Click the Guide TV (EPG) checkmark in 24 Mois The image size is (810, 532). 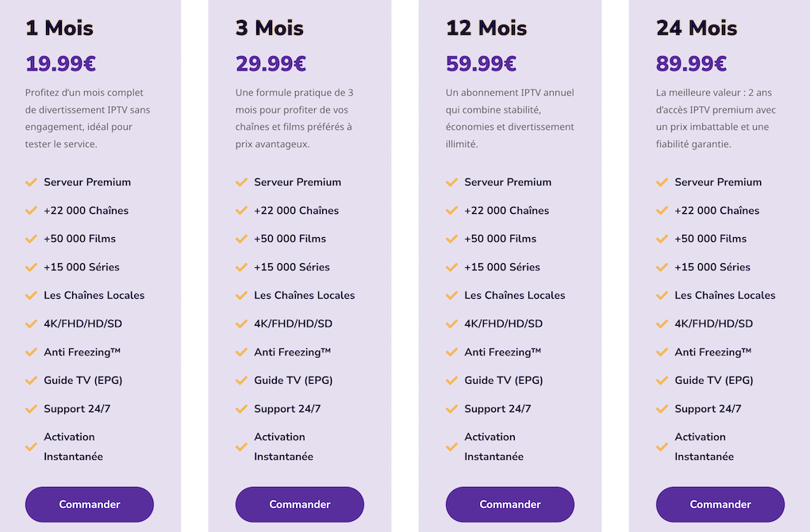tap(662, 381)
